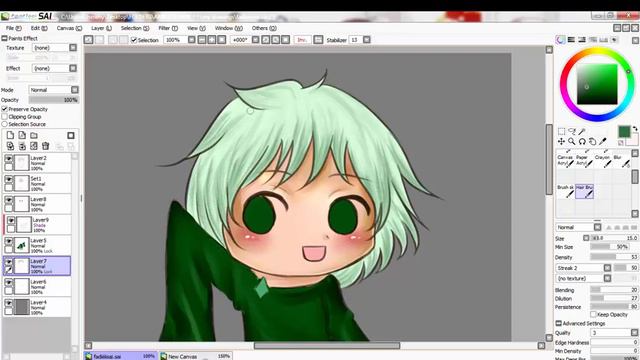Click the zoom out minus button
The height and width of the screenshot is (360, 640).
tap(202, 40)
